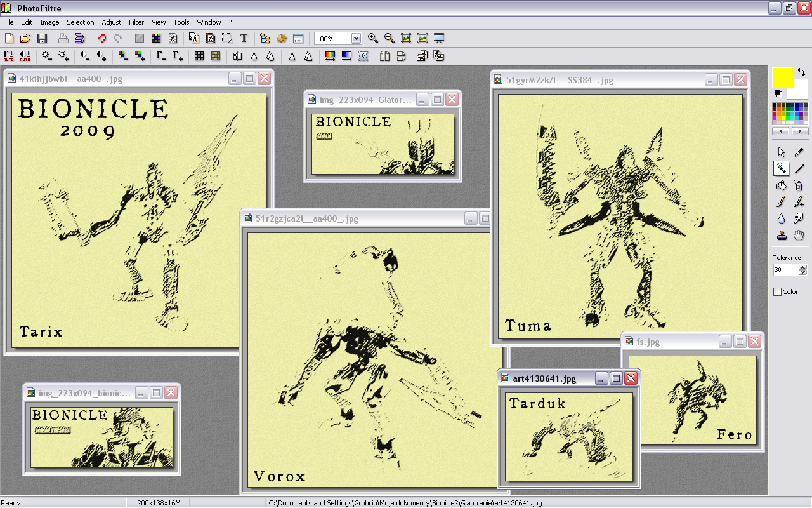Toggle the Color checkbox under Tolerance
Image resolution: width=812 pixels, height=508 pixels.
click(778, 292)
